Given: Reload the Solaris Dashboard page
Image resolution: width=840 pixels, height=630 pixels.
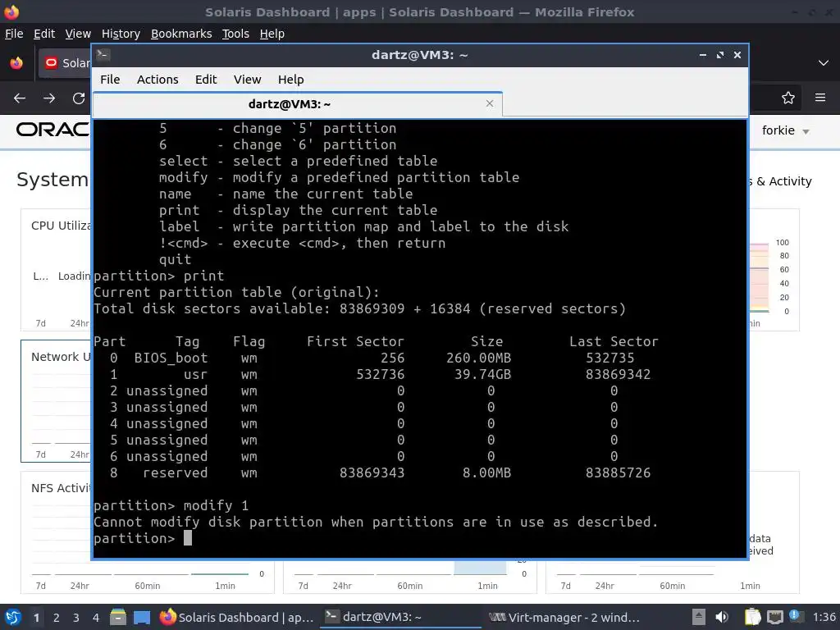Looking at the screenshot, I should [x=79, y=98].
